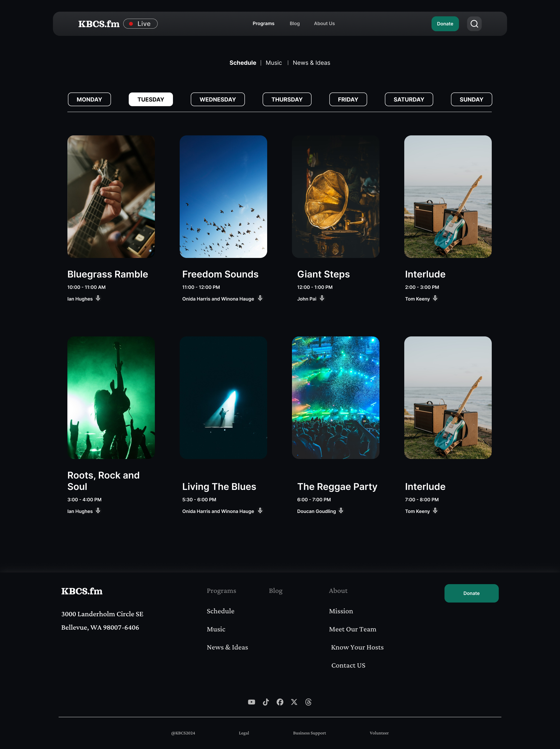Open the Threads social icon
The width and height of the screenshot is (560, 749).
click(x=308, y=702)
